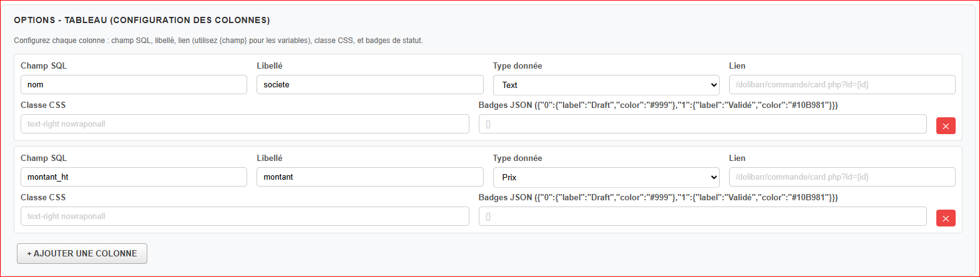Click the Champ SQL field containing "montant_ht"
Screen dimensions: 980x277
(x=134, y=177)
